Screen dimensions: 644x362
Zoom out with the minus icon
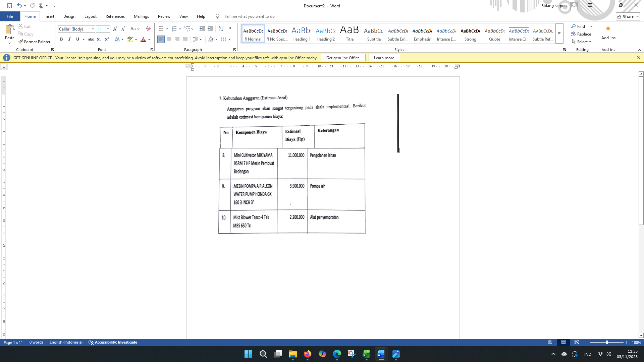click(587, 342)
